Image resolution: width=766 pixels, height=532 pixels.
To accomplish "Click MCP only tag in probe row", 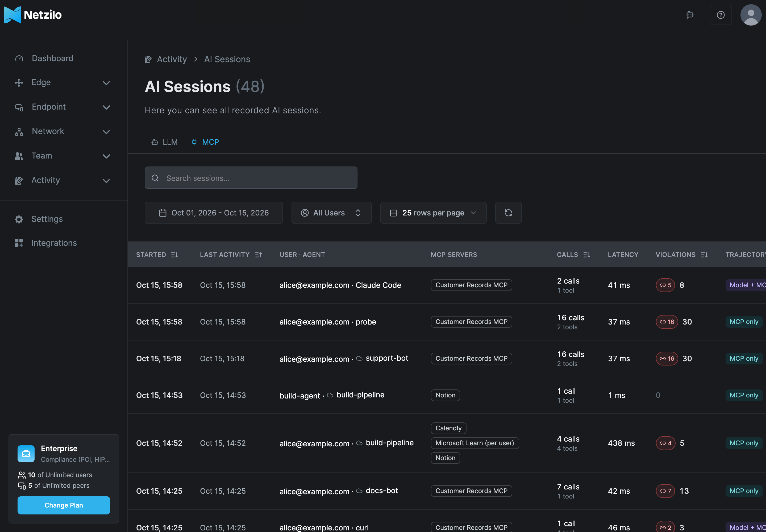I will (x=744, y=322).
